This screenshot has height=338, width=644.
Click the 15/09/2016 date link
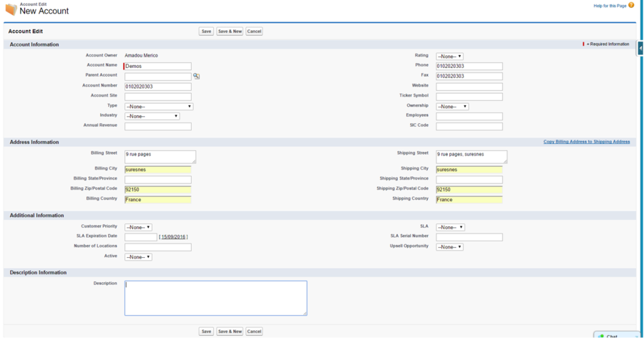coord(173,237)
